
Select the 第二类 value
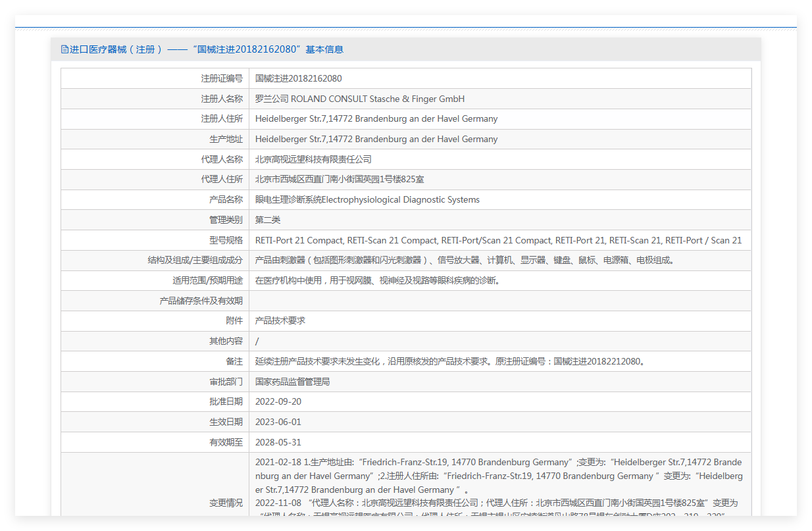point(268,220)
